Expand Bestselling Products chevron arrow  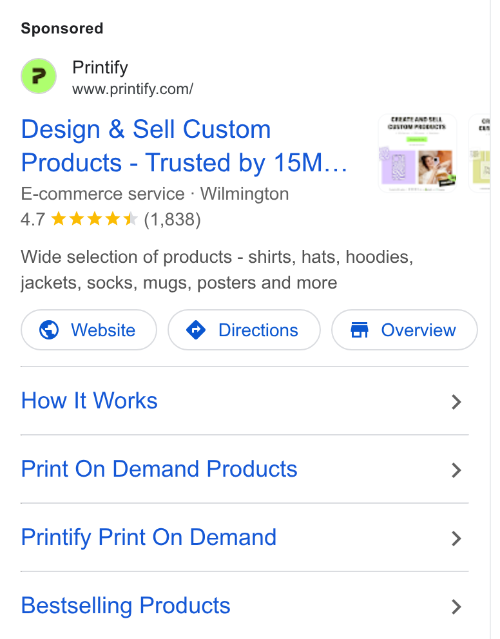point(456,607)
